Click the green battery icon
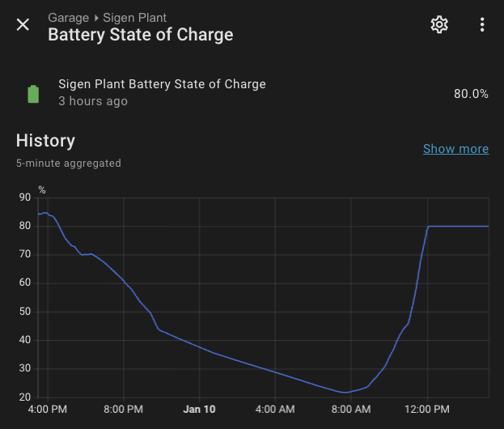Screen dimensions: 504x429 pos(33,93)
